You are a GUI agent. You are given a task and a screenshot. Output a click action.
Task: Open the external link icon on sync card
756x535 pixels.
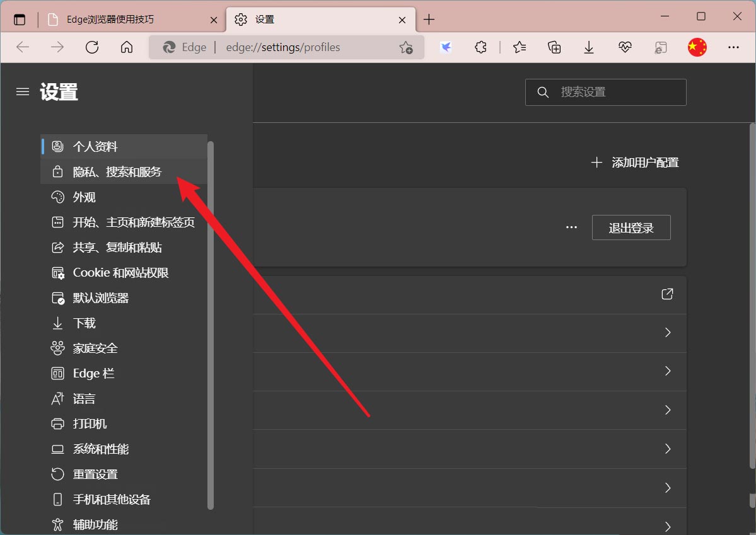click(x=666, y=294)
